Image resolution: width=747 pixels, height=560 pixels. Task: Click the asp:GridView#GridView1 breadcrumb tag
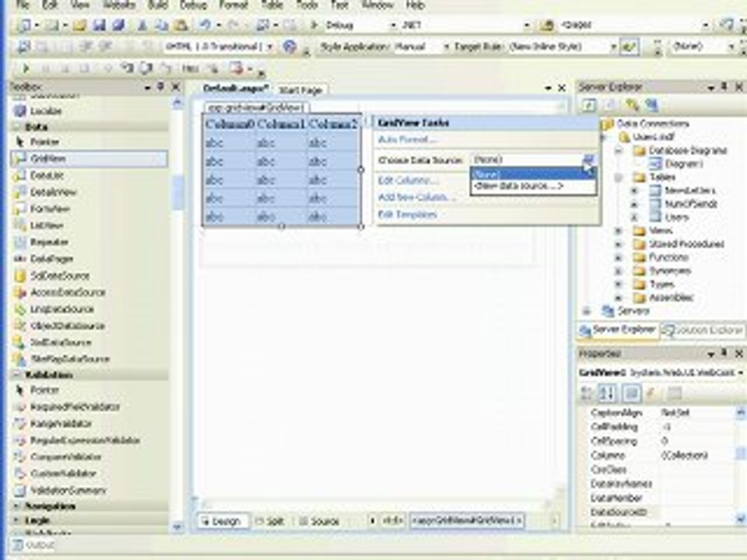[466, 520]
